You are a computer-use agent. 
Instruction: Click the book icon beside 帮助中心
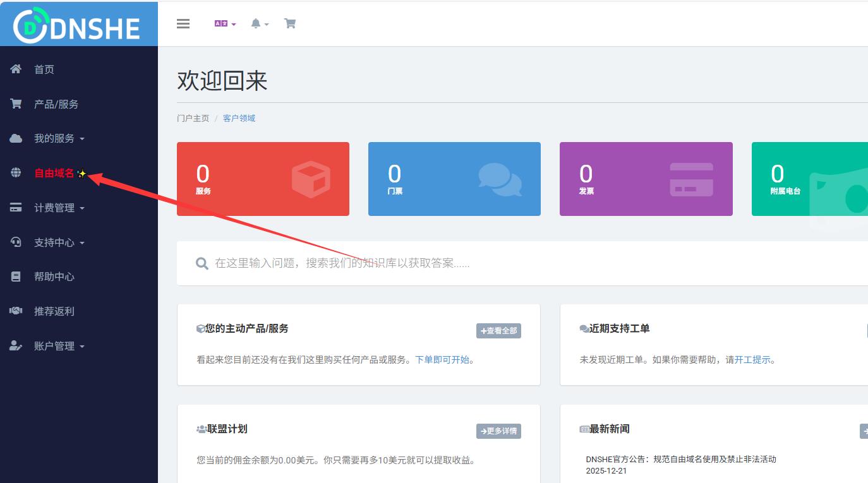pyautogui.click(x=15, y=276)
